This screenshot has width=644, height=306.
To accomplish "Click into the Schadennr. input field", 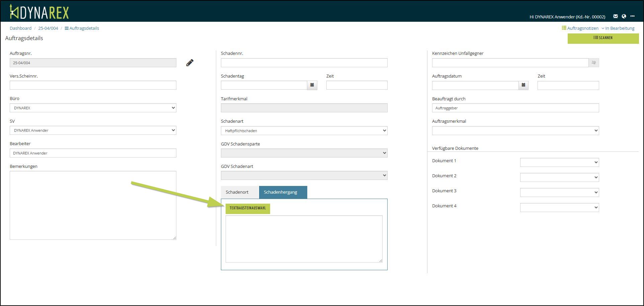I will pyautogui.click(x=304, y=63).
